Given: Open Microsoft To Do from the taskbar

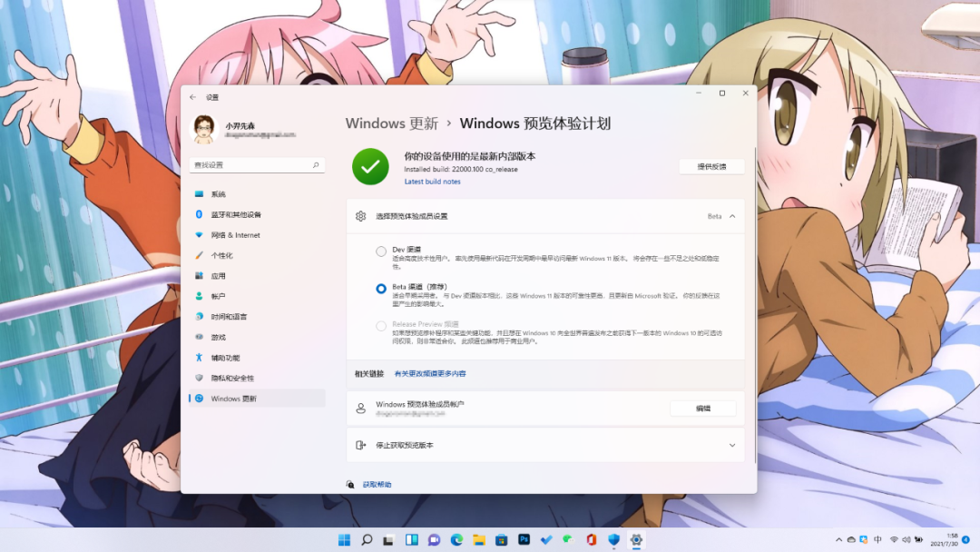Looking at the screenshot, I should 546,540.
